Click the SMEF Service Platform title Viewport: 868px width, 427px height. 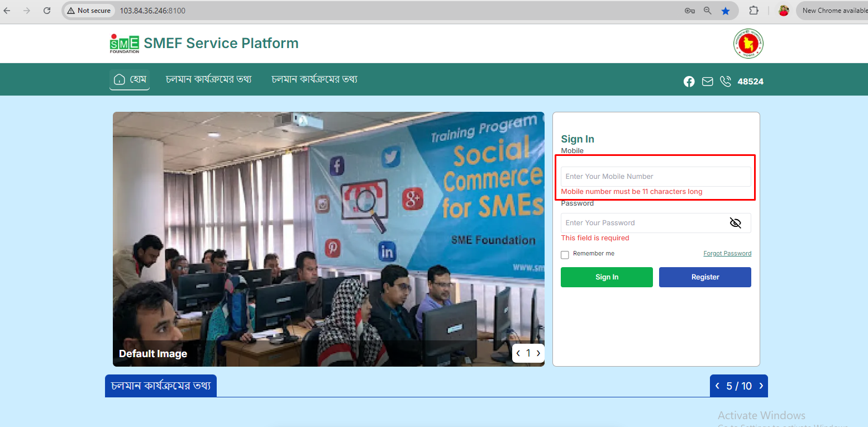tap(221, 43)
